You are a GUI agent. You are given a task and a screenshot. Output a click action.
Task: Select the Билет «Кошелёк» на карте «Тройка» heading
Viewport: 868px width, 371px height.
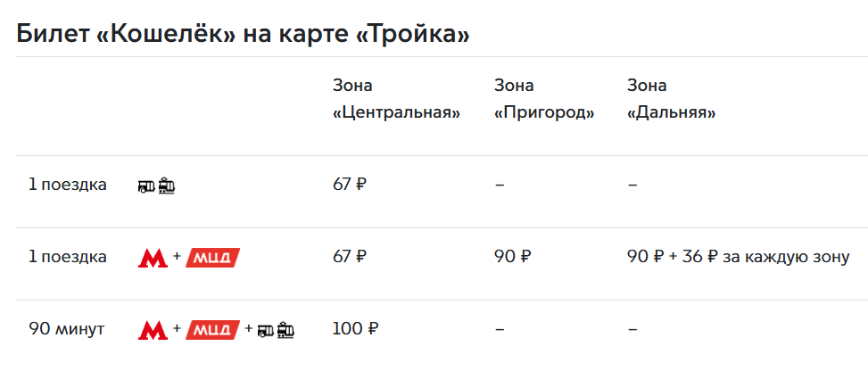[x=243, y=34]
